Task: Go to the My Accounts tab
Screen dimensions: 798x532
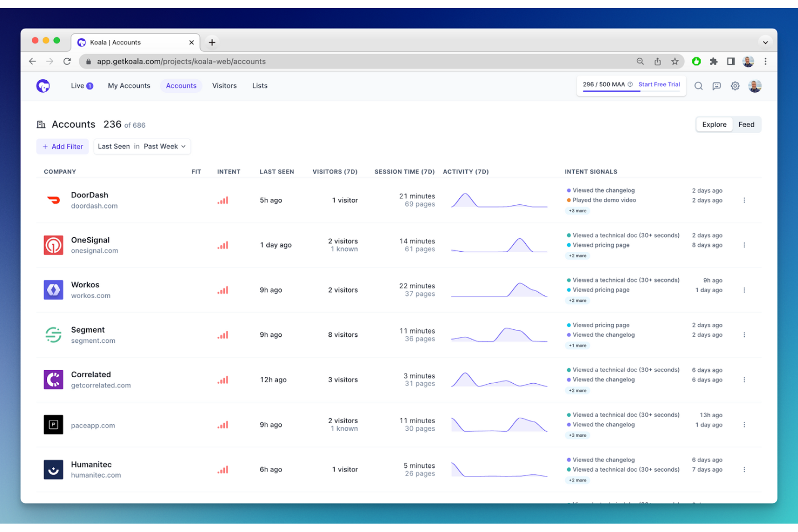Action: [x=129, y=86]
